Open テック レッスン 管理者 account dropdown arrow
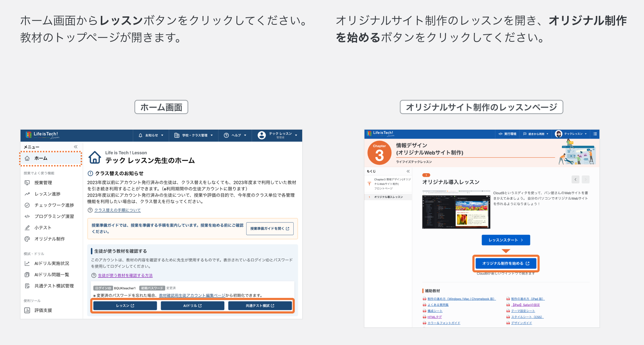Image resolution: width=644 pixels, height=345 pixels. [x=296, y=135]
